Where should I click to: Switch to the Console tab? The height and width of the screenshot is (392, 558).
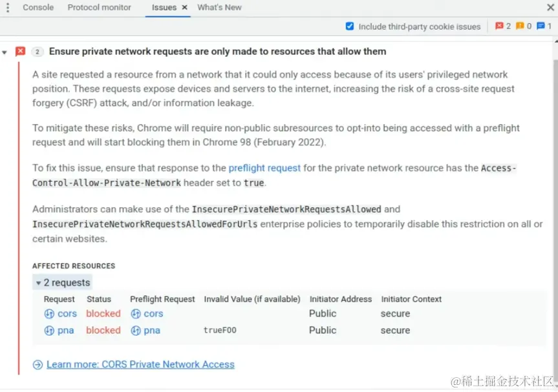coord(38,8)
